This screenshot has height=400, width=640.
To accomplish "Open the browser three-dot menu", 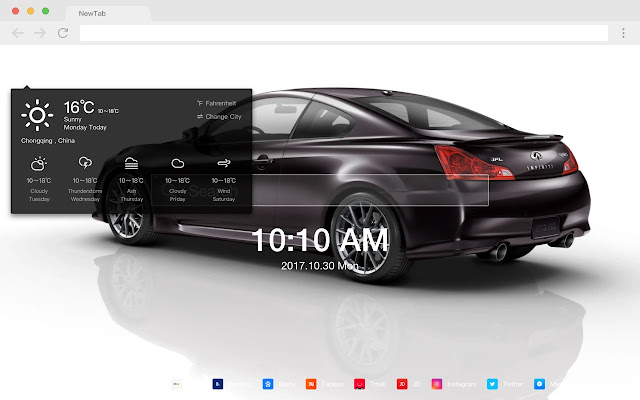I will pos(623,33).
